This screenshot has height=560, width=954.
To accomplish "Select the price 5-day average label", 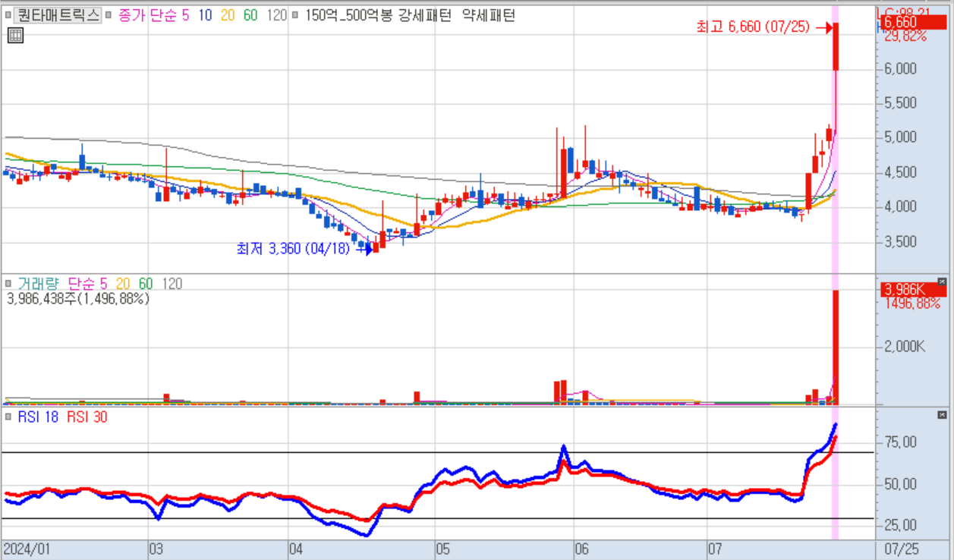I will pos(185,15).
